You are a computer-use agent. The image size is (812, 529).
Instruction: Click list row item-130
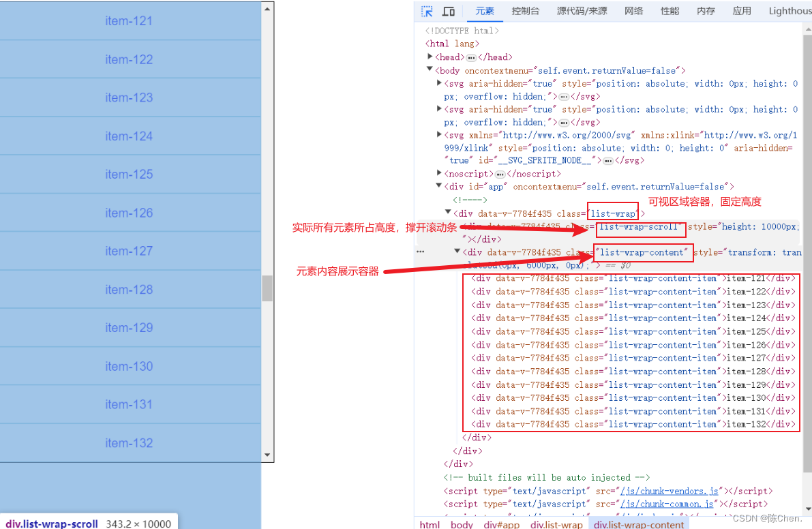coord(130,366)
